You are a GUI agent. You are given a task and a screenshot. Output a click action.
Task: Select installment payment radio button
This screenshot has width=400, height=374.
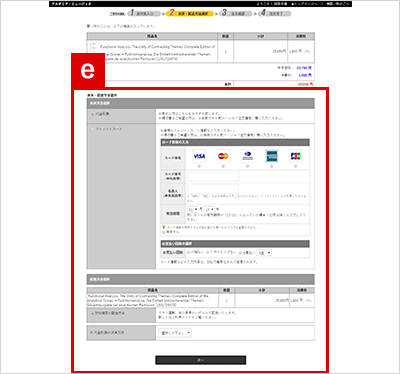(240, 253)
